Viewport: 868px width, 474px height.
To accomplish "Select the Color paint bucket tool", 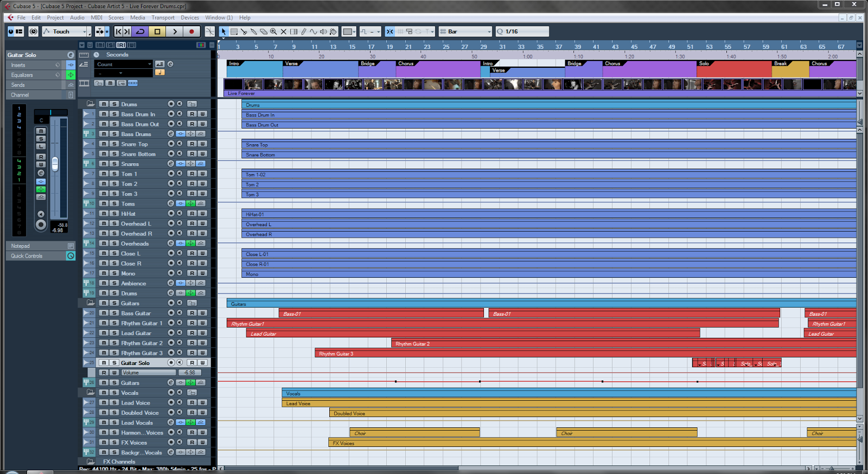I will 333,31.
